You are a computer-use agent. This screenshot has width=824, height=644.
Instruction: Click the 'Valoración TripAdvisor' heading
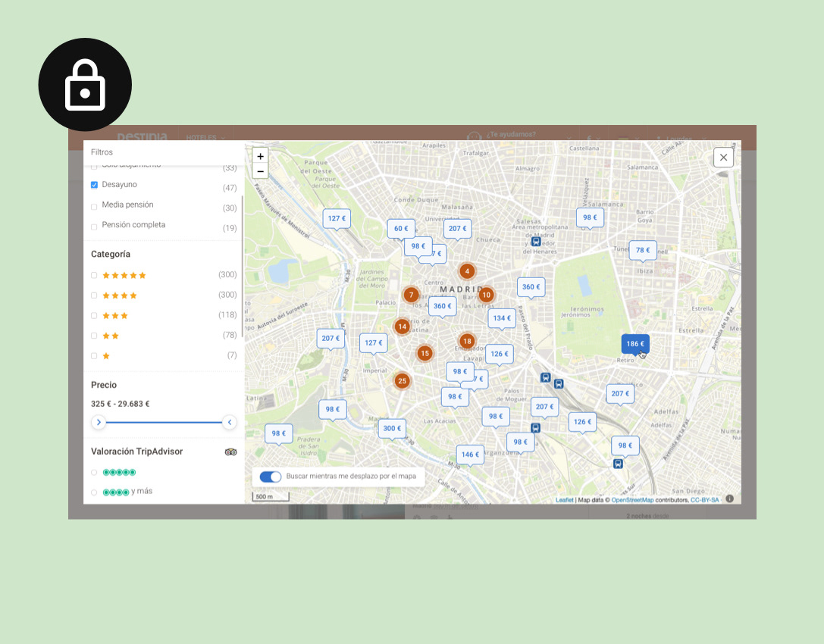tap(136, 452)
